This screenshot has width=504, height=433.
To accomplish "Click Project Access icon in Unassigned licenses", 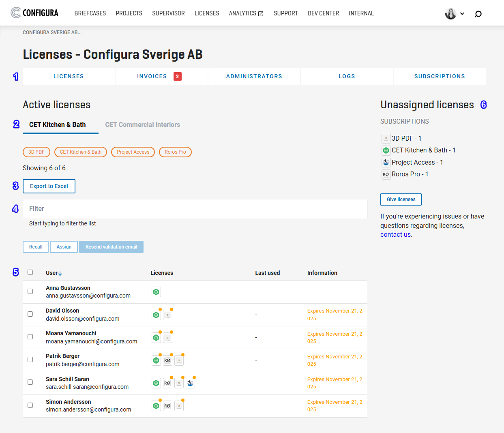I will 386,162.
